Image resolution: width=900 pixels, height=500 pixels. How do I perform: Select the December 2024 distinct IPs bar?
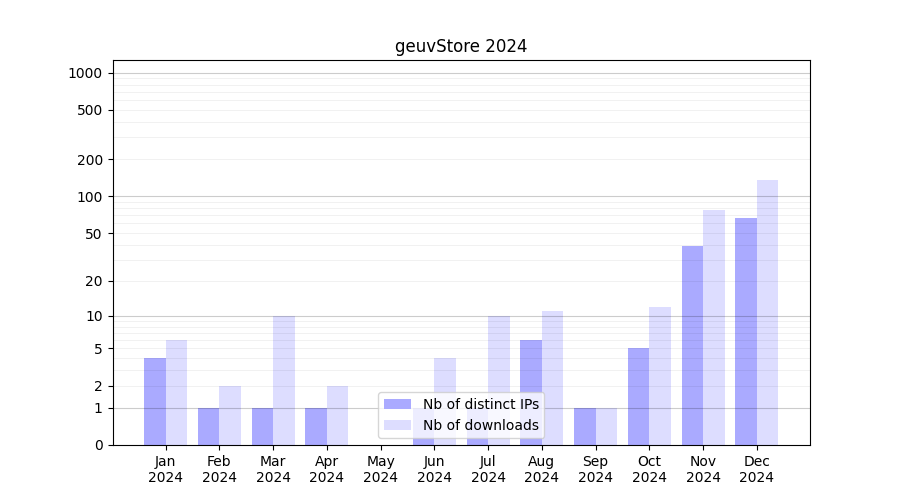[x=746, y=331]
